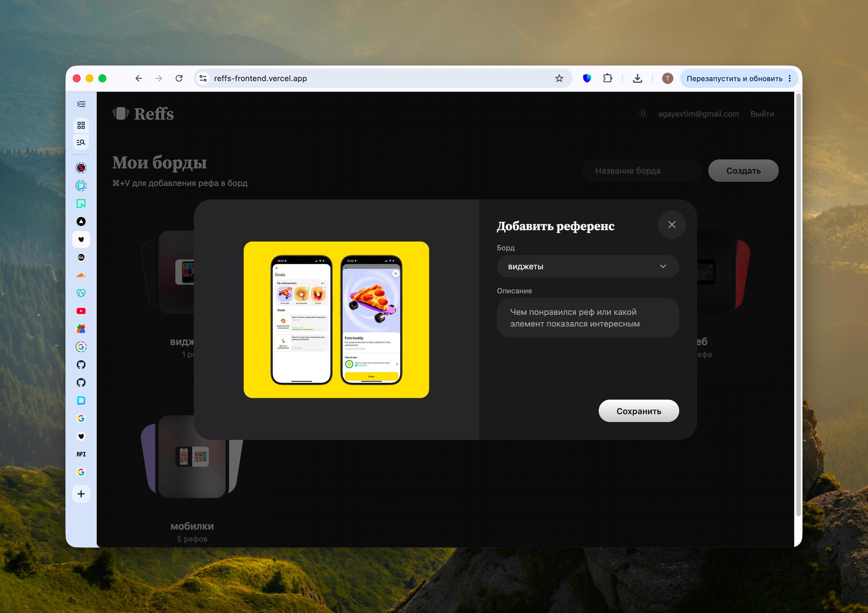
Task: Focus the Описание text area
Action: [588, 318]
